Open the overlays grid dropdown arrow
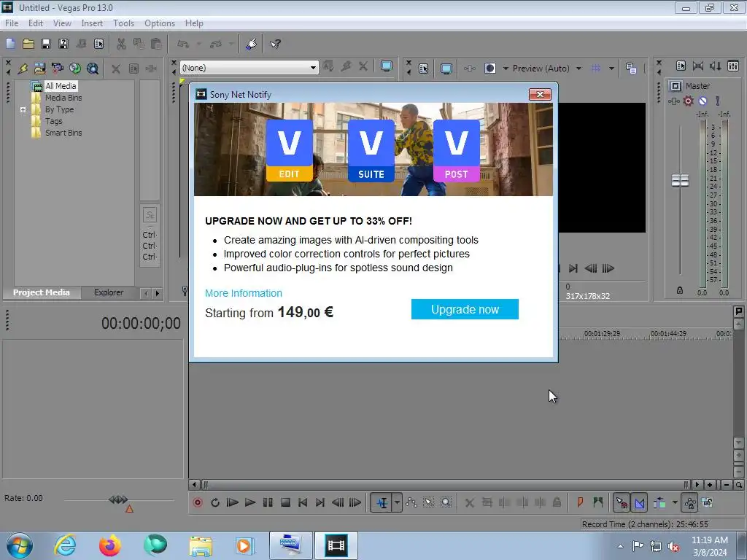This screenshot has width=747, height=560. [611, 68]
